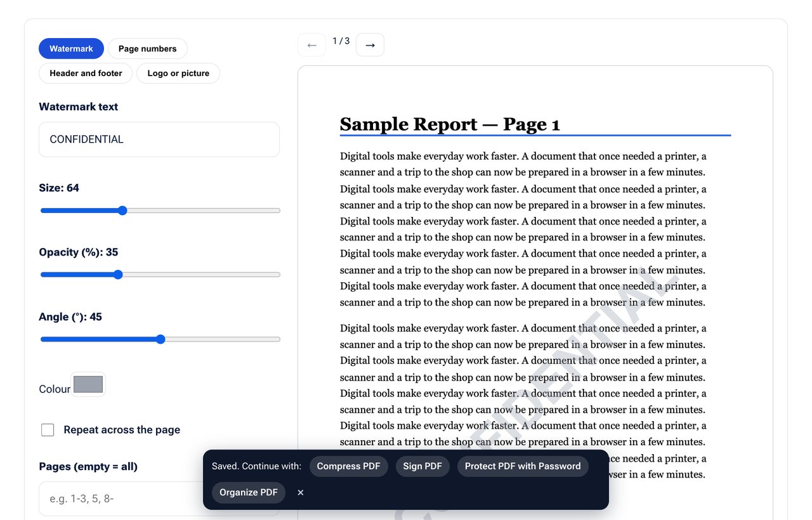Continue with Organize PDF
The image size is (812, 520).
point(249,493)
